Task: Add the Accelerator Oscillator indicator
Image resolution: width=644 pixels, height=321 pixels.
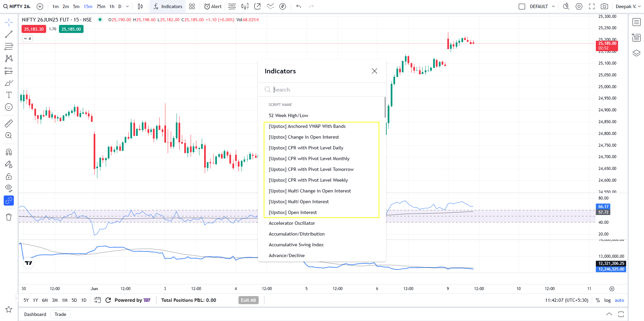Action: click(x=321, y=223)
